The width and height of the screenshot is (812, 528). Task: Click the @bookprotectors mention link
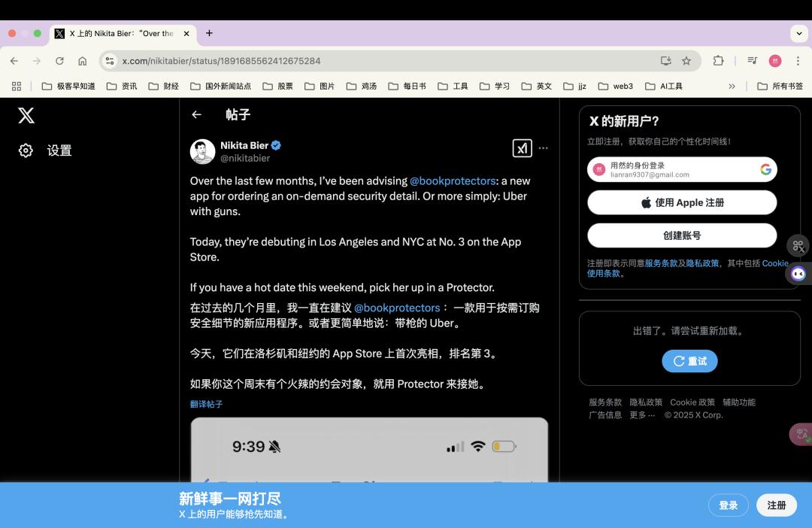point(453,181)
